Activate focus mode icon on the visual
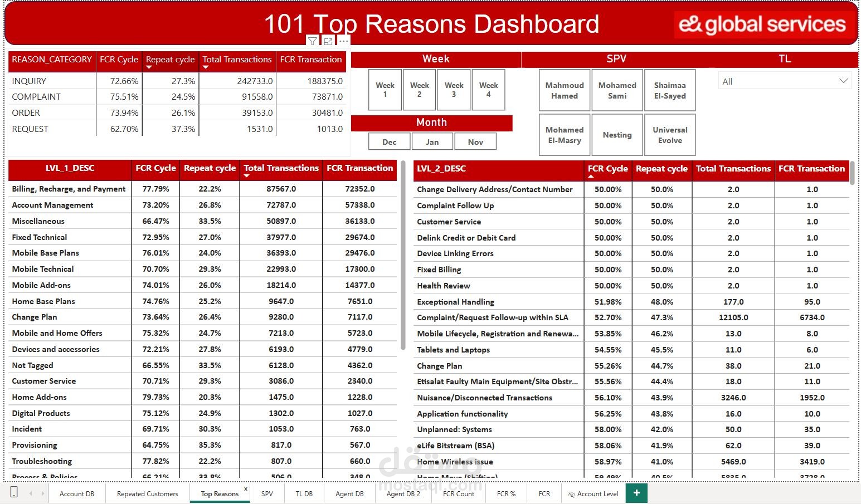 [x=328, y=41]
